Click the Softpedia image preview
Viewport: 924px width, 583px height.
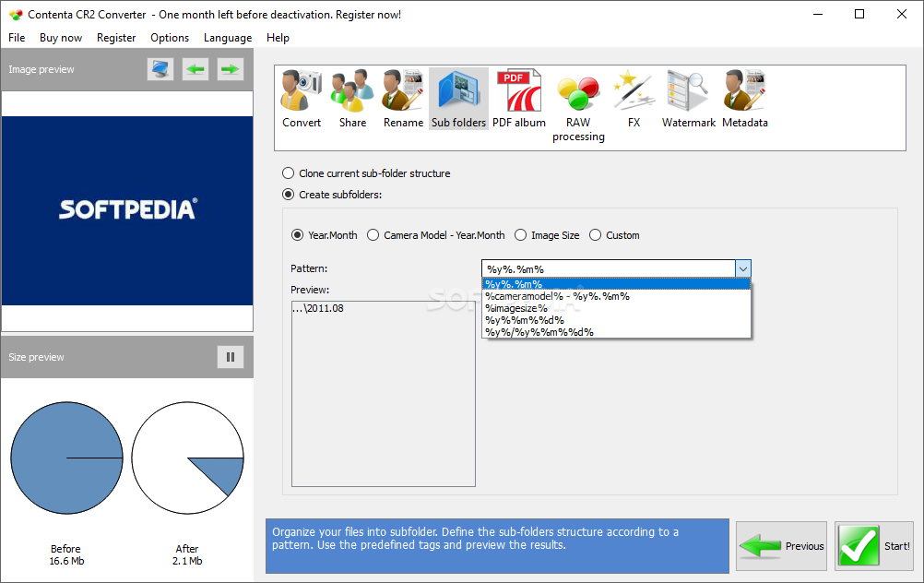point(127,210)
